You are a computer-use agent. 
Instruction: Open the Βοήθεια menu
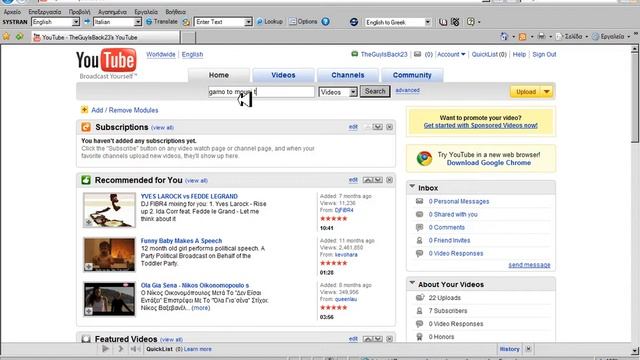click(x=176, y=12)
